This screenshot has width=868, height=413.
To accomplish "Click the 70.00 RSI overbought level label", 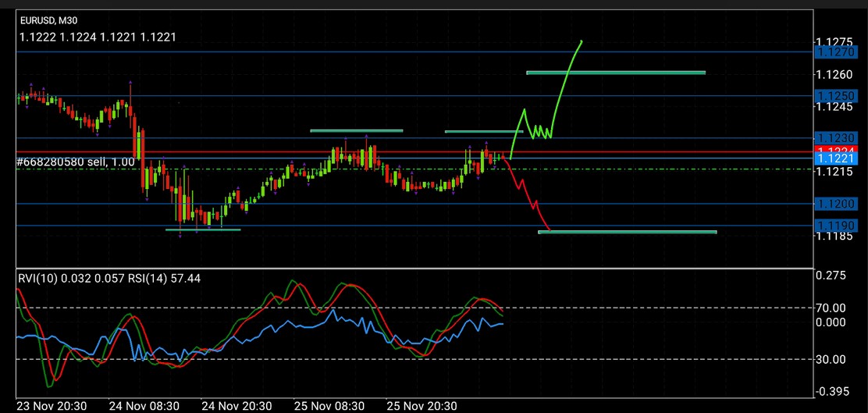I will (x=830, y=308).
